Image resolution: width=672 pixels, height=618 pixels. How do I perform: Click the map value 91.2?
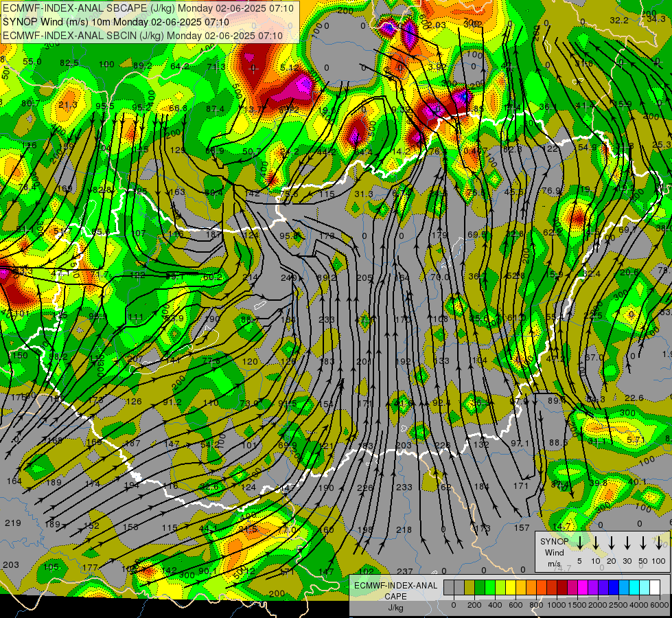(x=172, y=402)
